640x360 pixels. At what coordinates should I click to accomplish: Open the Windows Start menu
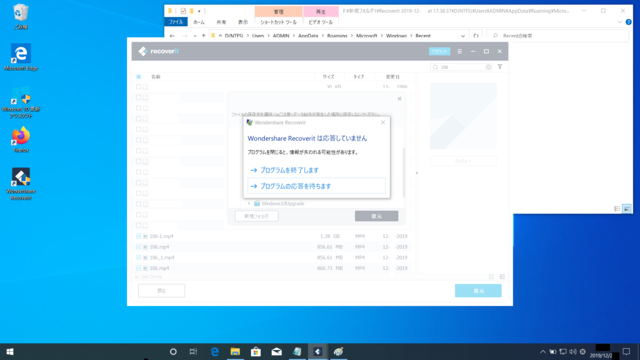[x=10, y=352]
